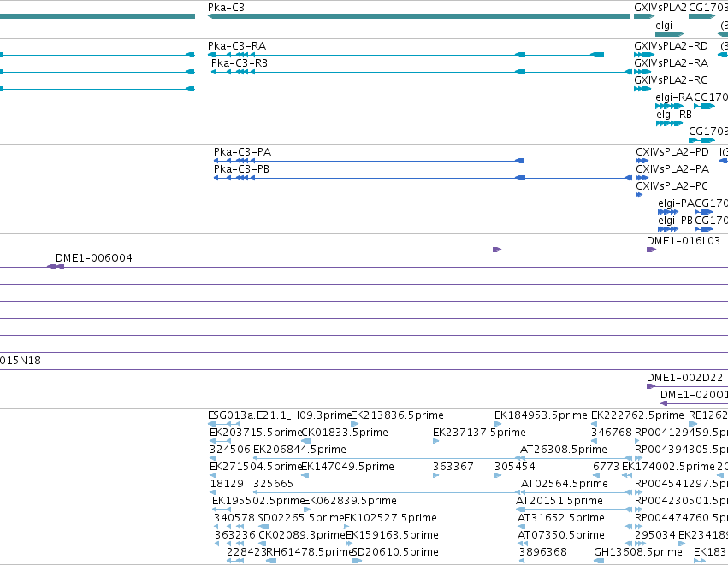728x565 pixels.
Task: Select the elgi-PB protein label
Action: tap(675, 221)
